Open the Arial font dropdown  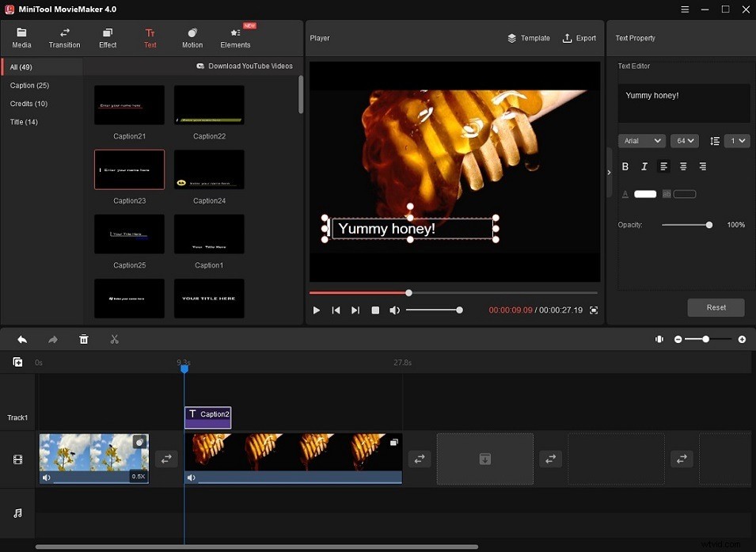[x=641, y=140]
